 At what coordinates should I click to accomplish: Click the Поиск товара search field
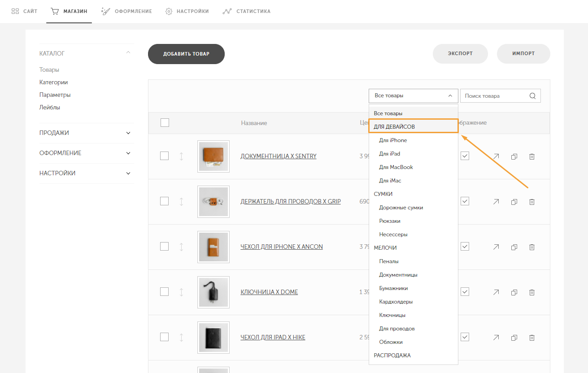(501, 96)
